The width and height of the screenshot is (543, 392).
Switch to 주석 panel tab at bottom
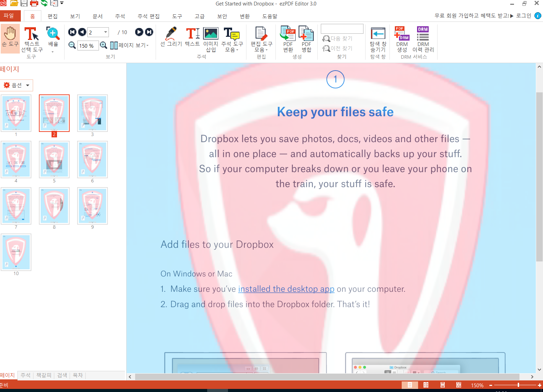pyautogui.click(x=26, y=375)
